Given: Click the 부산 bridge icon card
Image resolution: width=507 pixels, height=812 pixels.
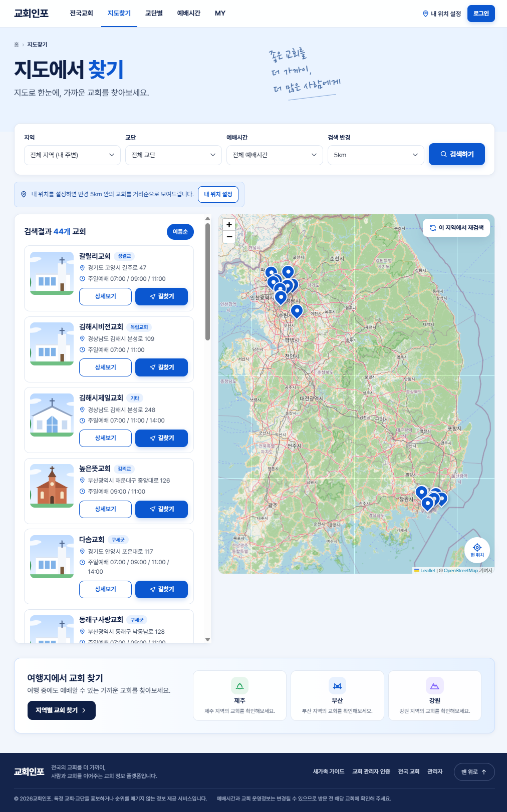Looking at the screenshot, I should point(337,696).
